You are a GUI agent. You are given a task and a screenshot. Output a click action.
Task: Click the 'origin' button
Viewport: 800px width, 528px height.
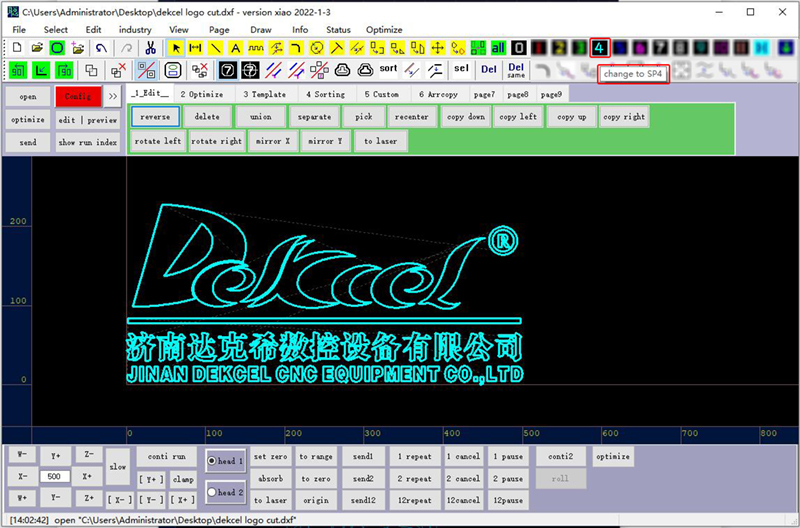[x=316, y=500]
